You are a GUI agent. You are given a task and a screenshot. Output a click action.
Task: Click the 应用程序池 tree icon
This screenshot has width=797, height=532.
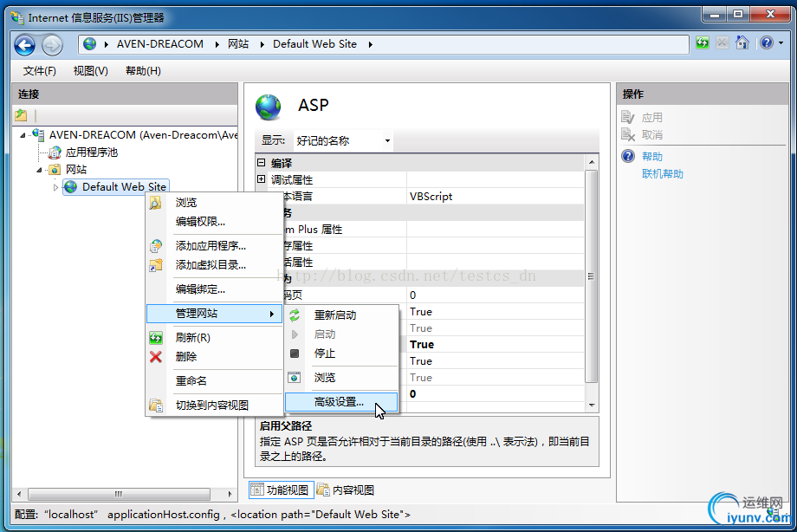click(x=55, y=152)
